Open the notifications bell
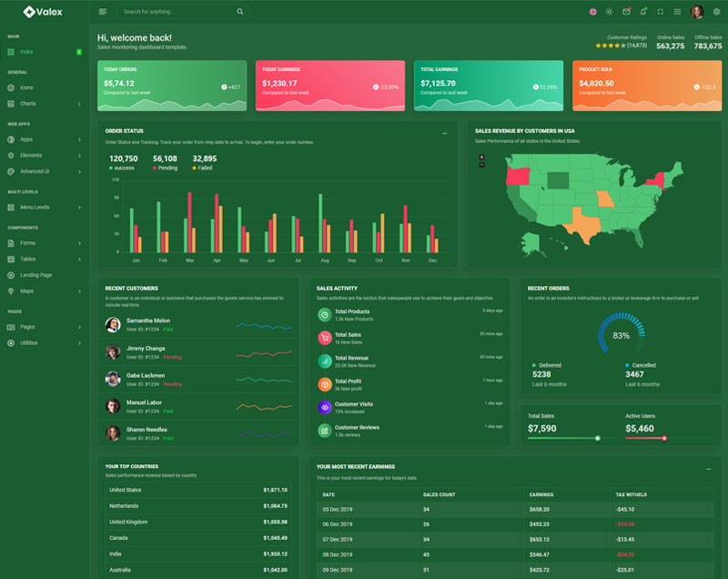The image size is (728, 579). 643,12
